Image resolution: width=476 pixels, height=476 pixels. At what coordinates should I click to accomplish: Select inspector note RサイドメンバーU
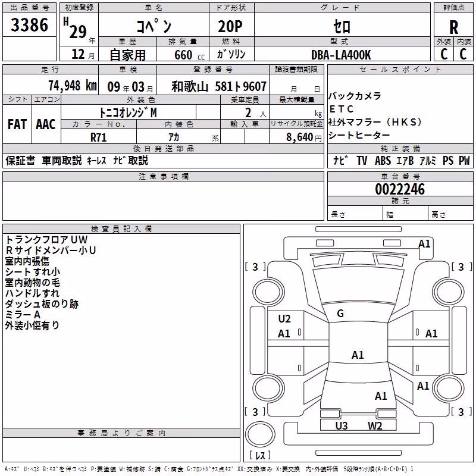coord(51,250)
